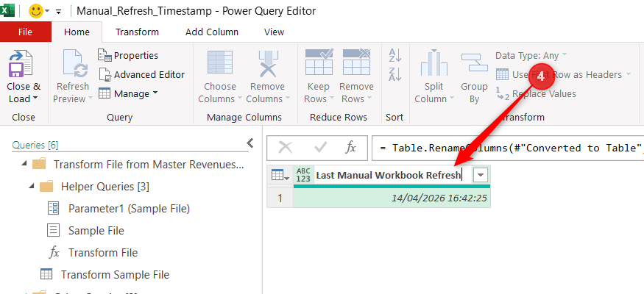Screen dimensions: 644x294
Task: Open the column filter dropdown arrow
Action: click(481, 176)
